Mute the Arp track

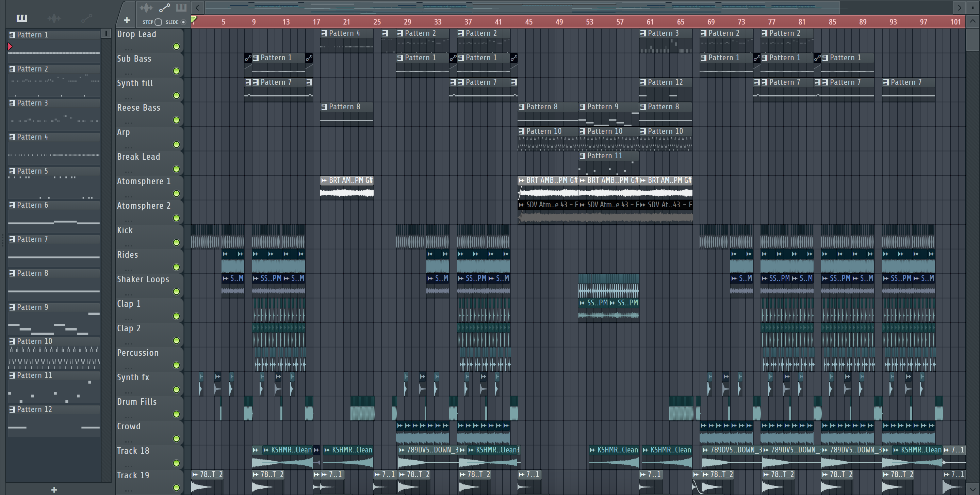[177, 145]
